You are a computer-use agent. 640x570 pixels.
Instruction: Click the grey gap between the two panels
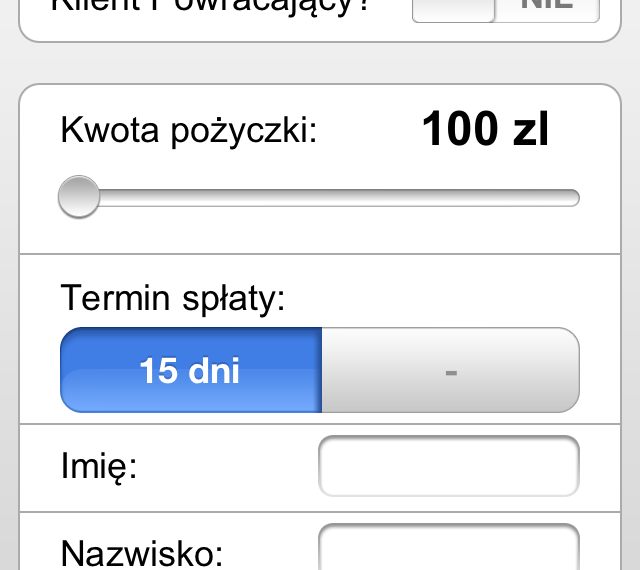[320, 63]
